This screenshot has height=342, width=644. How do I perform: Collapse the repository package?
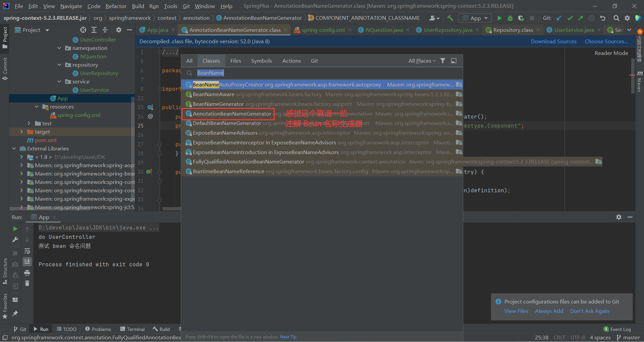click(59, 65)
